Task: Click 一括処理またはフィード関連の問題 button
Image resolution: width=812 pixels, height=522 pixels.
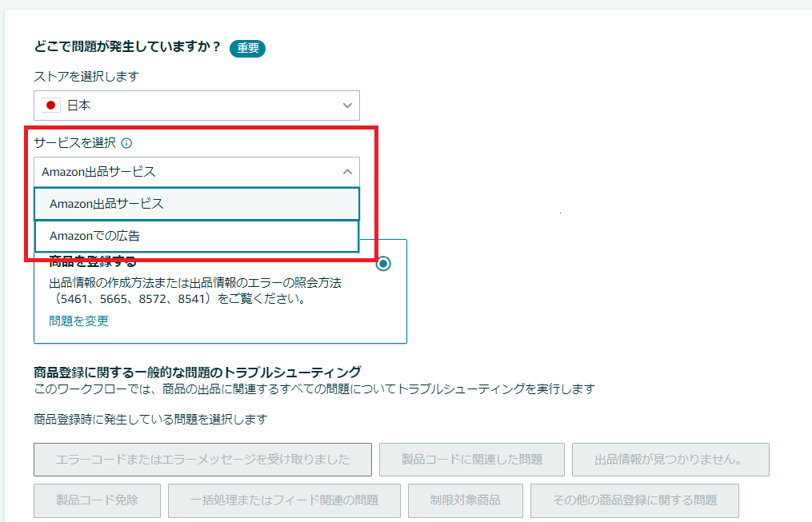Action: click(x=284, y=500)
